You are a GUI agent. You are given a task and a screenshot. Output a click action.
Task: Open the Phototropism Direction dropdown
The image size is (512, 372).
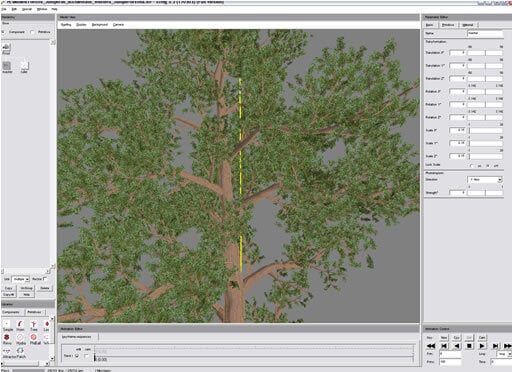(484, 180)
